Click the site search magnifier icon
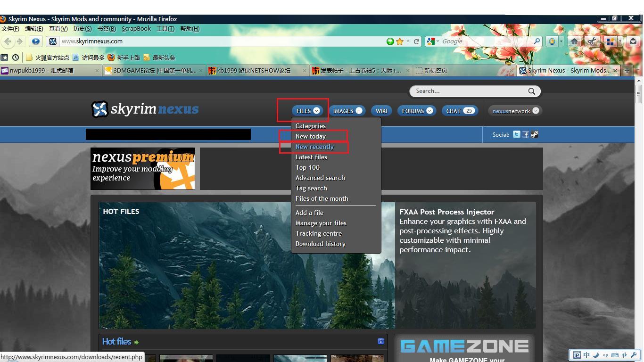Screen dimensions: 644x362 coord(532,91)
